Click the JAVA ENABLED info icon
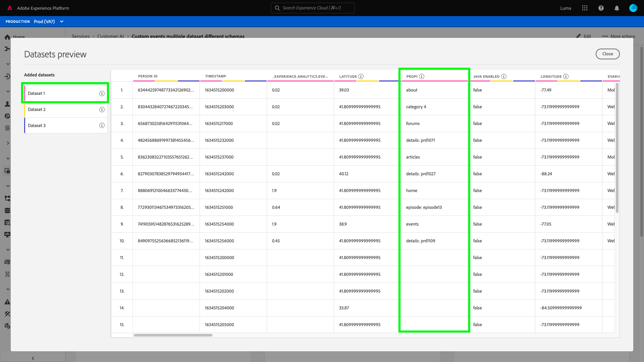The height and width of the screenshot is (362, 644). point(504,76)
